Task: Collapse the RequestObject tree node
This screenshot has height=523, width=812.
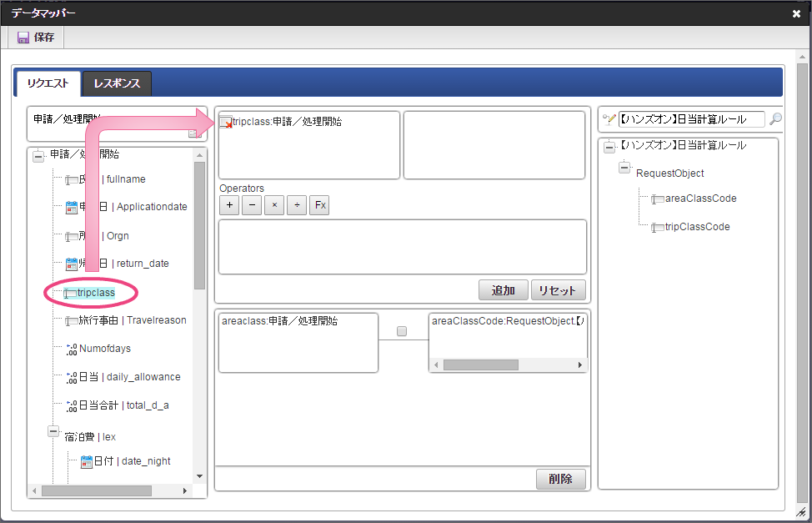Action: click(624, 168)
